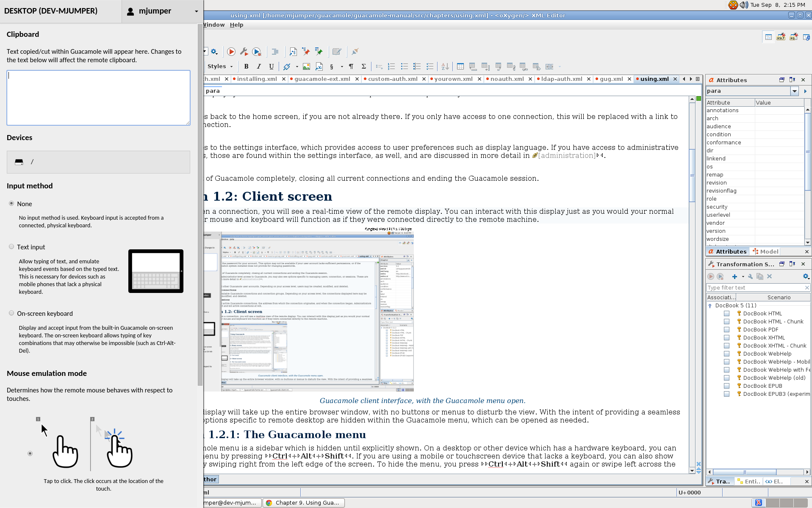This screenshot has height=508, width=812.
Task: Click the Italic formatting icon
Action: point(259,66)
